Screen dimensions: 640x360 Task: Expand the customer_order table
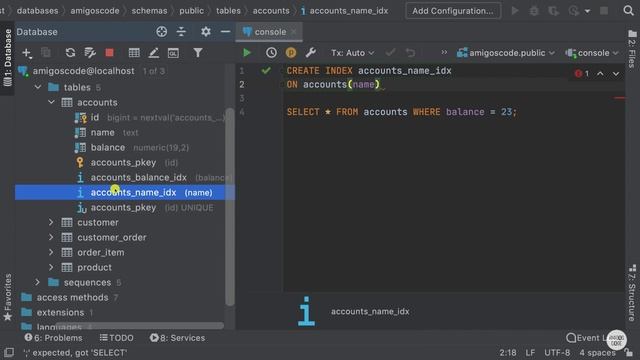point(51,238)
